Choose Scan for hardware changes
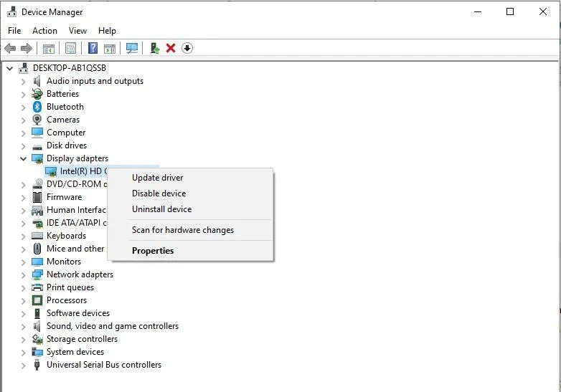This screenshot has height=392, width=561. pyautogui.click(x=190, y=230)
